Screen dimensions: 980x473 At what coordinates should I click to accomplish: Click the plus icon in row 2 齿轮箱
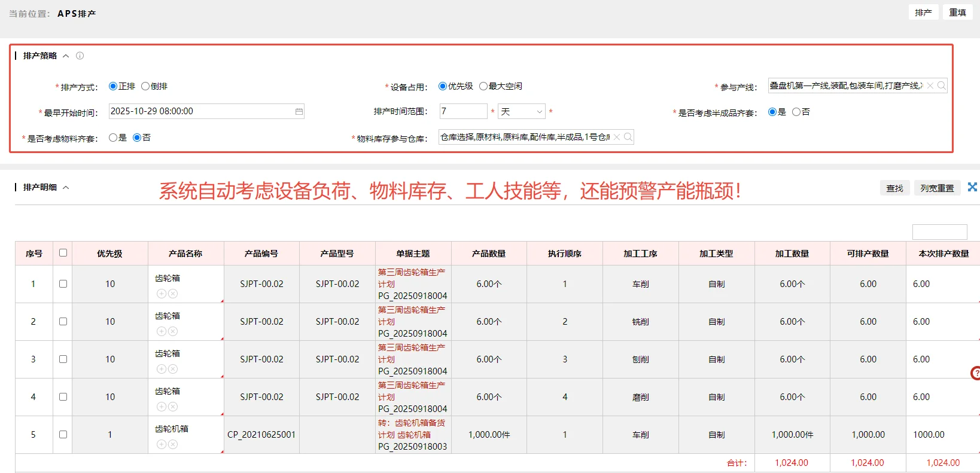(162, 331)
